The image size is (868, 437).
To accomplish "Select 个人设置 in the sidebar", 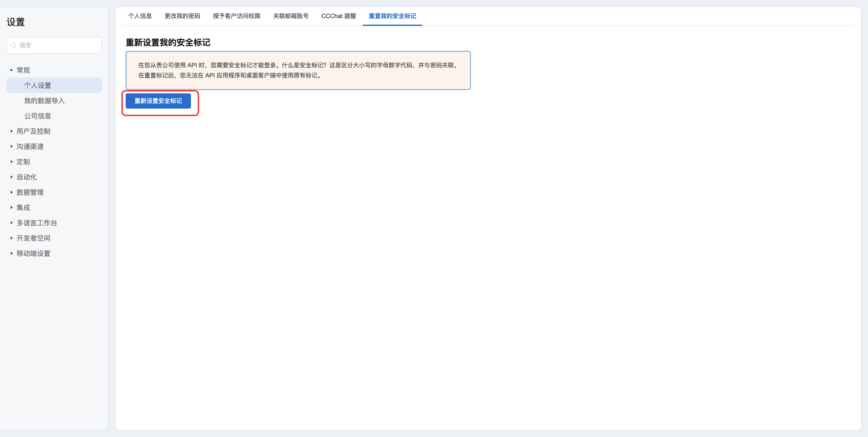I will coord(38,86).
